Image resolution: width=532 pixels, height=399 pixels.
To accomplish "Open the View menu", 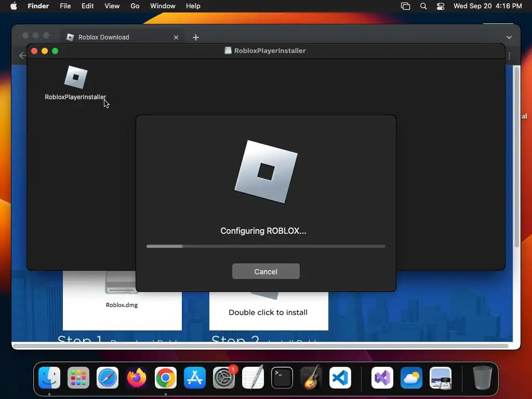I will [112, 6].
